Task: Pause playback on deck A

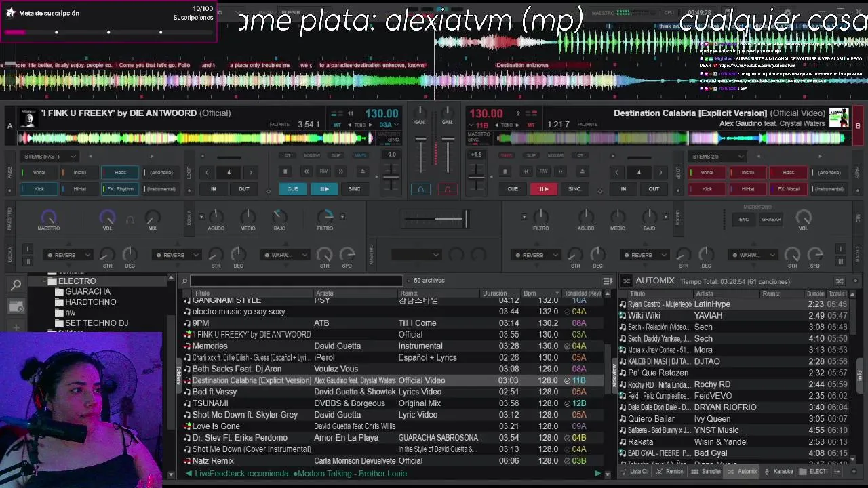Action: [324, 189]
